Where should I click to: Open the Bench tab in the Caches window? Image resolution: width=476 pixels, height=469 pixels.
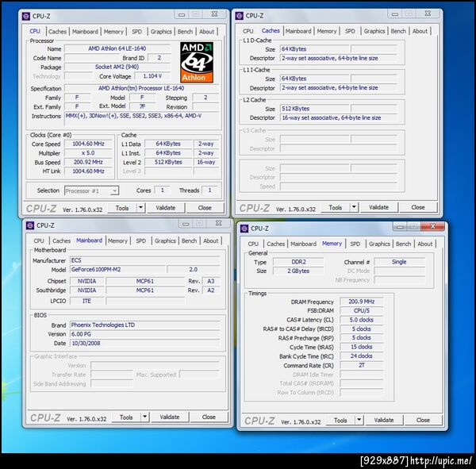[x=398, y=31]
